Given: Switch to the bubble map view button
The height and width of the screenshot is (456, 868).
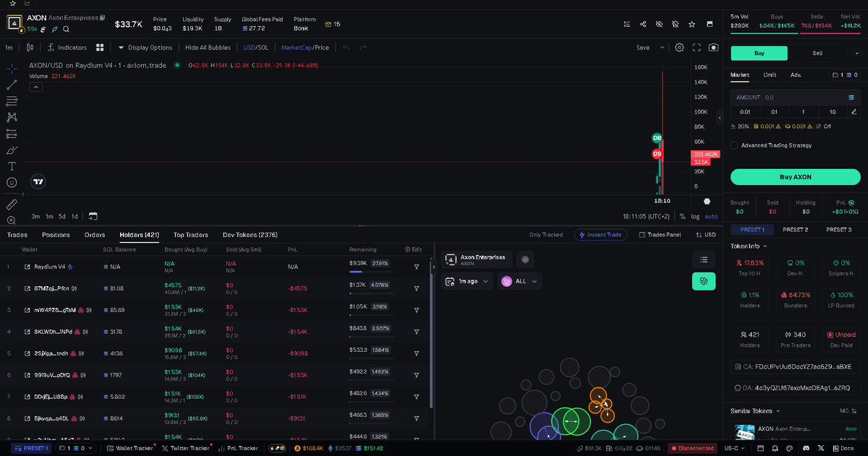Looking at the screenshot, I should pyautogui.click(x=704, y=281).
